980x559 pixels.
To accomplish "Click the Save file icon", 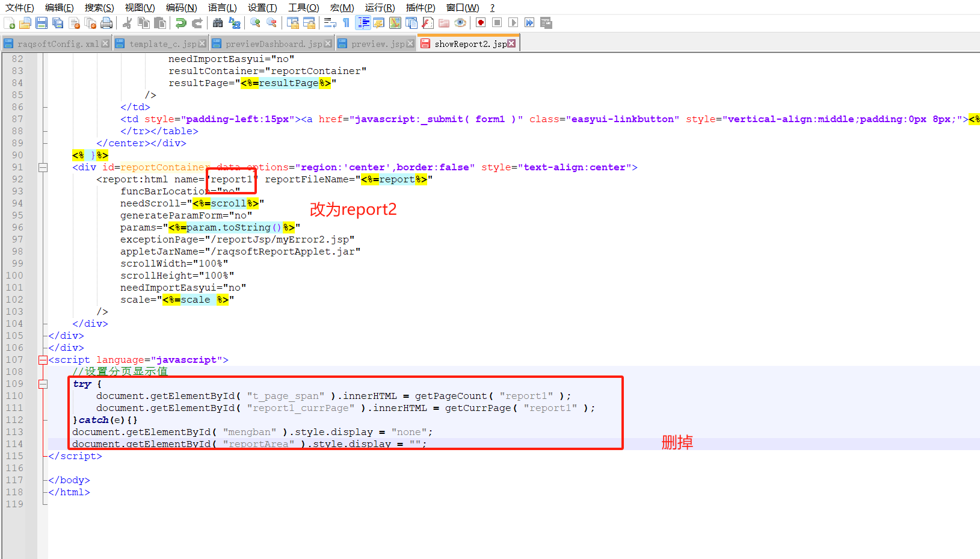I will 42,23.
